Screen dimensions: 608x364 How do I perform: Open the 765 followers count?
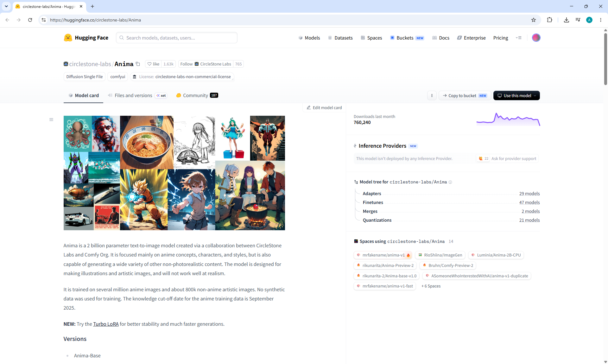[238, 64]
